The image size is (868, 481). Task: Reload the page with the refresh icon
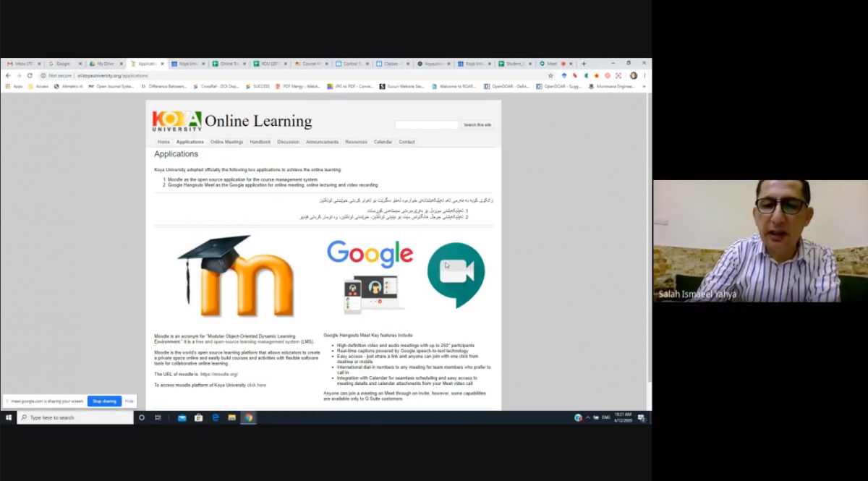pyautogui.click(x=30, y=75)
